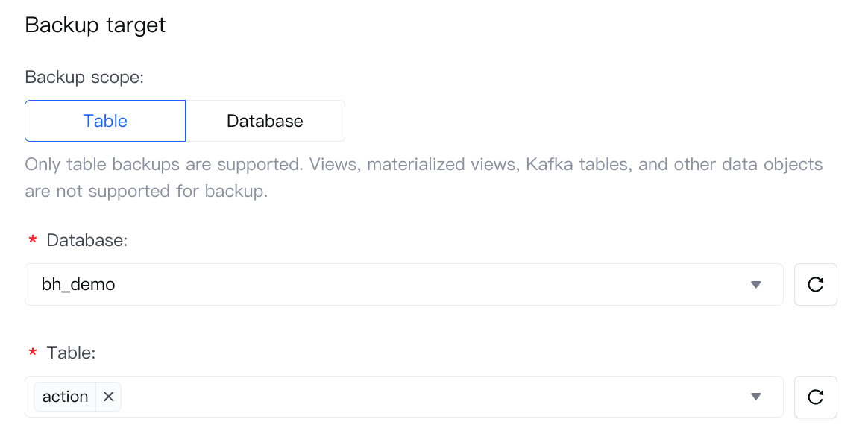Viewport: 868px width, 437px height.
Task: Click the 'Database:' field label
Action: pos(87,240)
